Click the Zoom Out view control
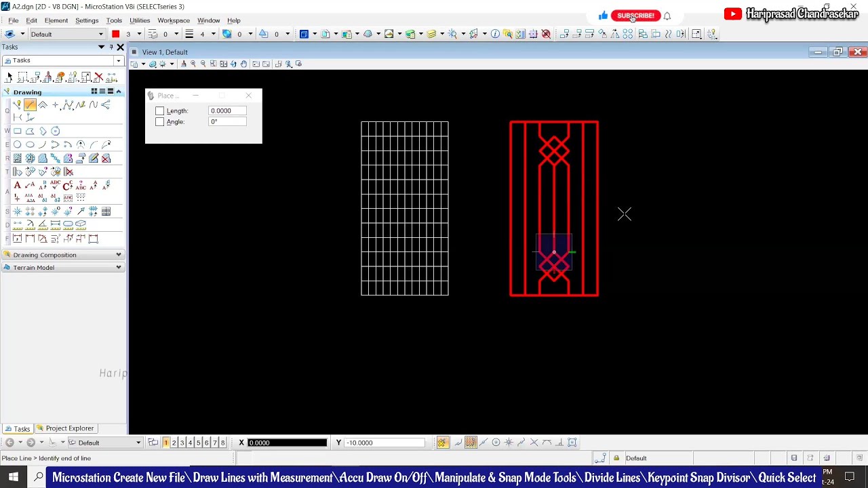This screenshot has width=868, height=488. coord(203,64)
